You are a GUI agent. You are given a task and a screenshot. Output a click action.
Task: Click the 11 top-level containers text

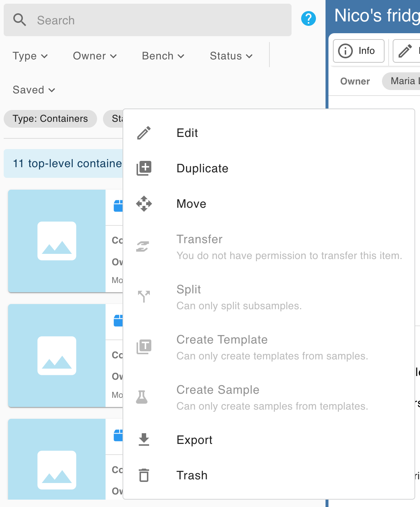[68, 163]
